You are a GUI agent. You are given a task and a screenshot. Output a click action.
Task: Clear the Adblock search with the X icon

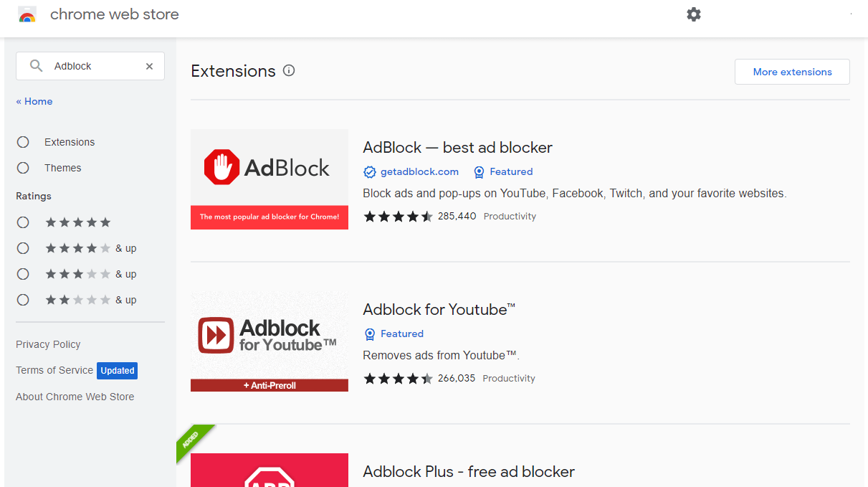tap(149, 66)
